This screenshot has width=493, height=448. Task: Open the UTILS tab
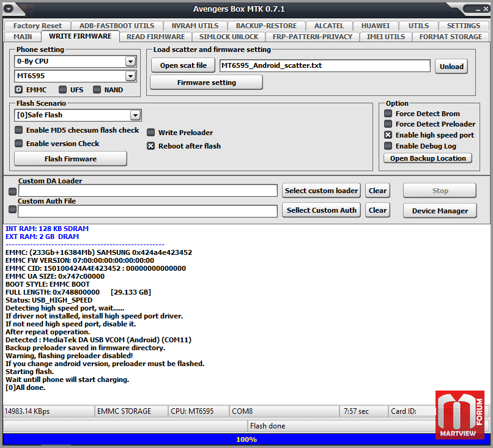pos(418,26)
